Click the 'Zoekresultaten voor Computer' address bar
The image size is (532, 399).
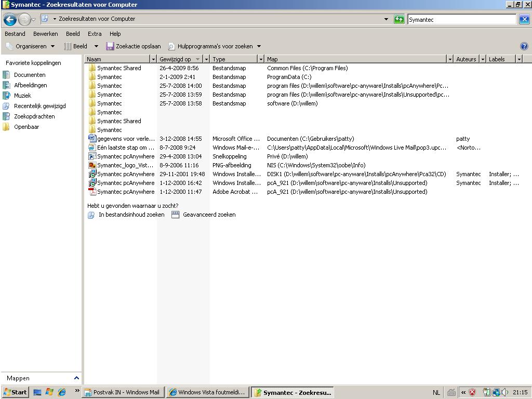coord(216,19)
